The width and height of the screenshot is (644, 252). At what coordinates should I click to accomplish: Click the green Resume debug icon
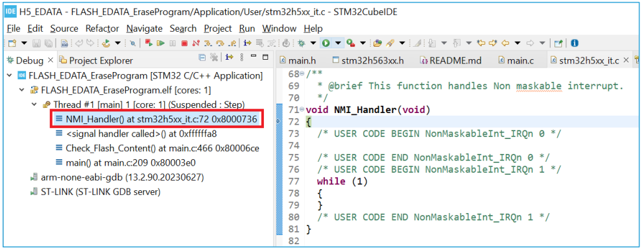click(161, 43)
